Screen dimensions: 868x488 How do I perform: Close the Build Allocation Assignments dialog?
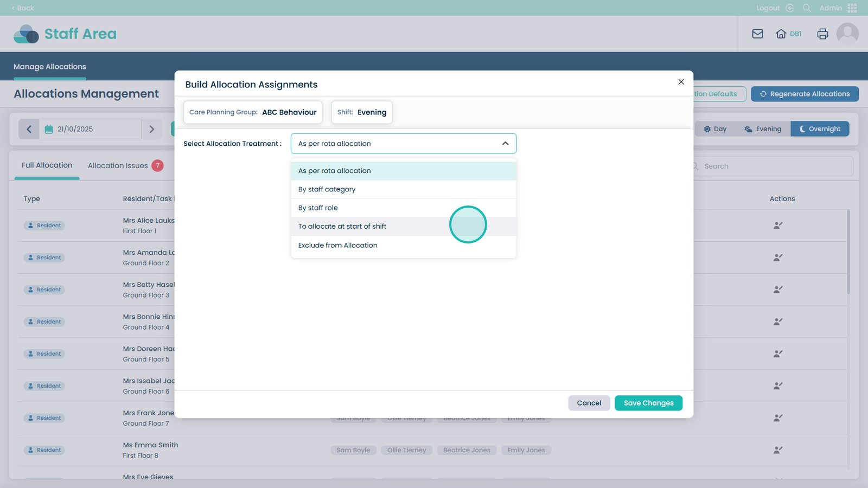pos(681,82)
